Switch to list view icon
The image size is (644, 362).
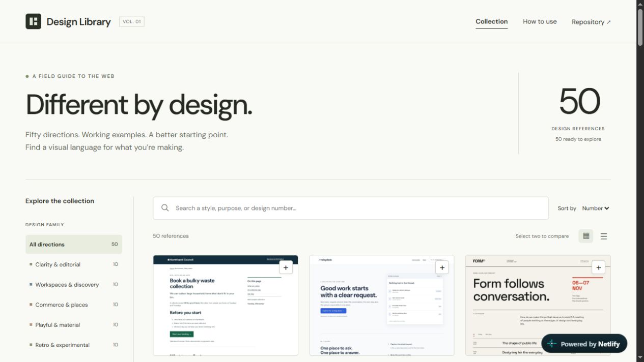click(x=604, y=236)
